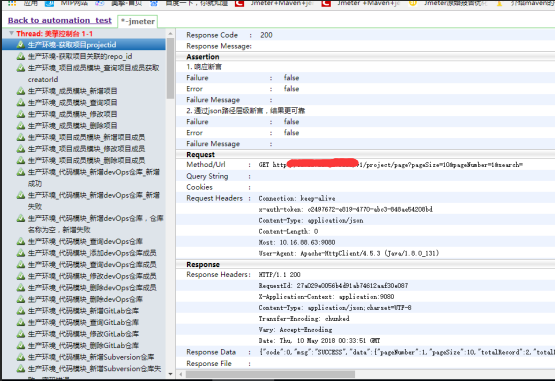
Task: Click status icon of 项目成员模块_修改项目成员
Action: (21, 149)
